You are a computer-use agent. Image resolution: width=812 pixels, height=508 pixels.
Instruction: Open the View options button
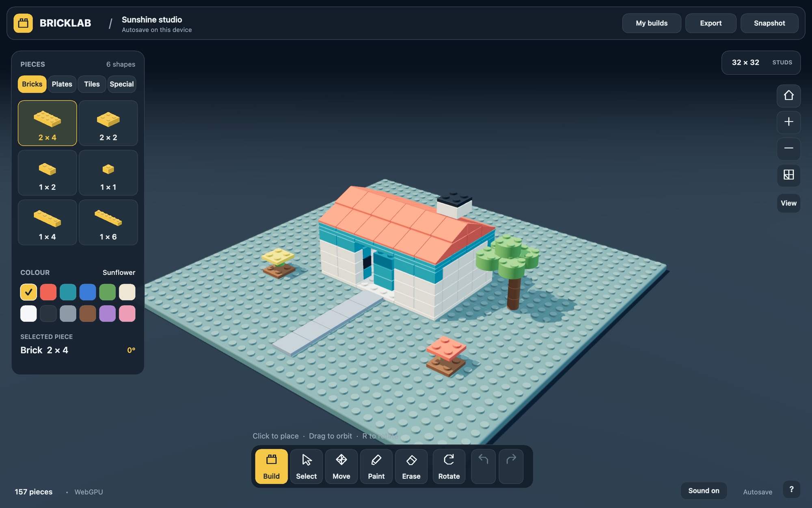[x=788, y=203]
